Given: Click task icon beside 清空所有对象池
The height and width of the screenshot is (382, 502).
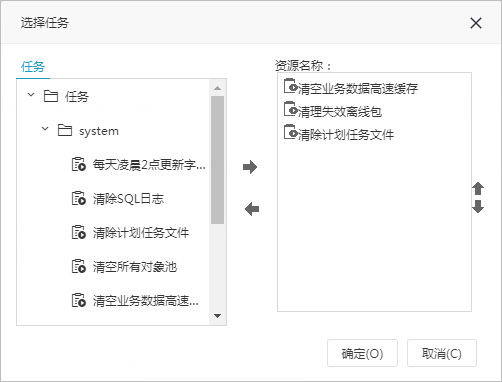Looking at the screenshot, I should 79,266.
